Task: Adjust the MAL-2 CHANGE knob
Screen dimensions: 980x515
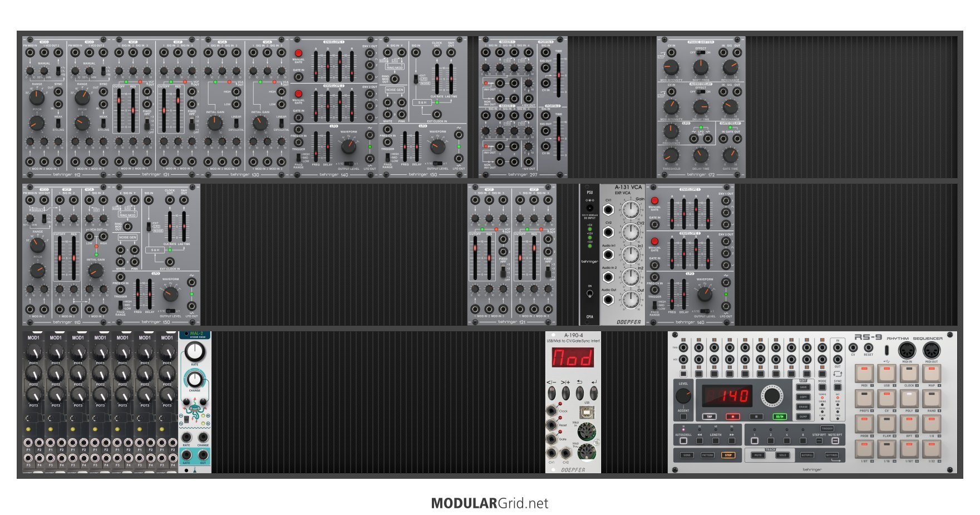Action: pos(195,379)
